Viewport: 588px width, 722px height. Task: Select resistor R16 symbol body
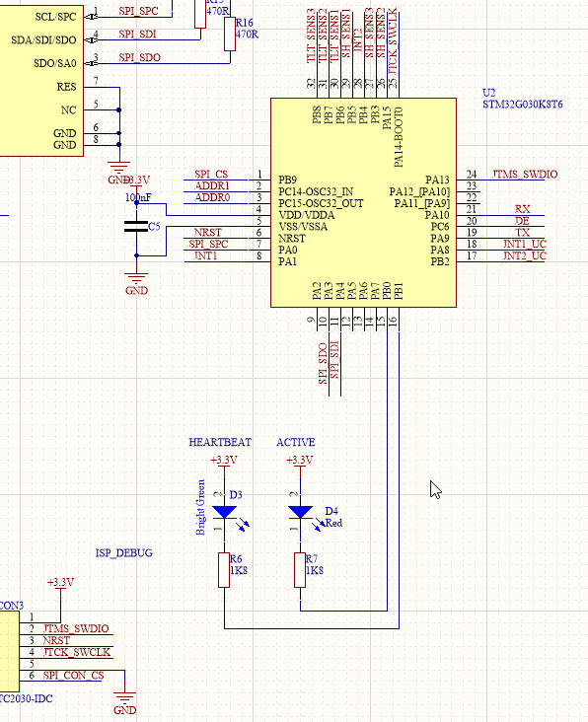230,34
